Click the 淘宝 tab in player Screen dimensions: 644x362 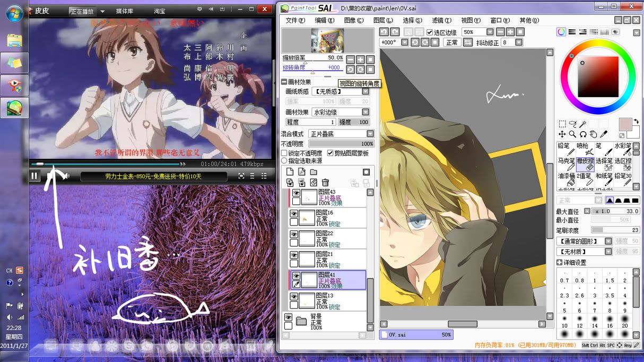tap(160, 11)
